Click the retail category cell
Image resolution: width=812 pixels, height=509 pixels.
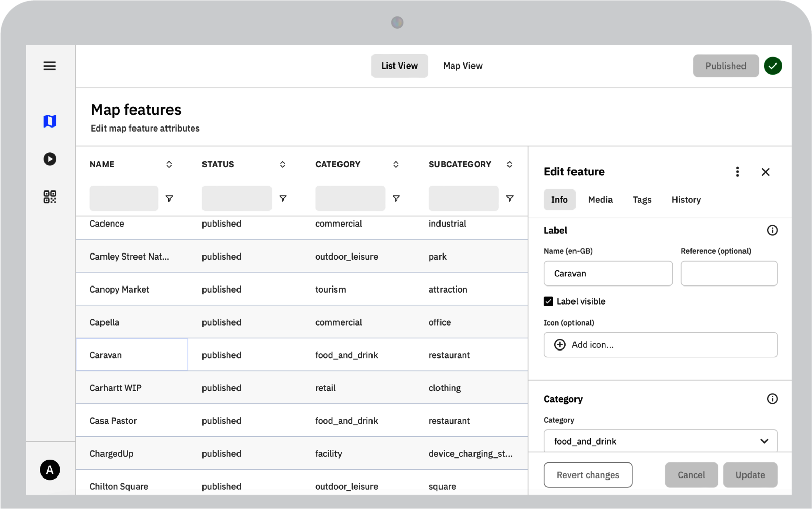click(x=325, y=388)
